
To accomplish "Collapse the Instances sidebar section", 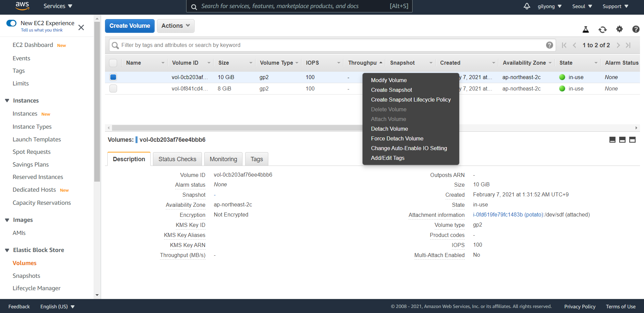I will click(7, 101).
